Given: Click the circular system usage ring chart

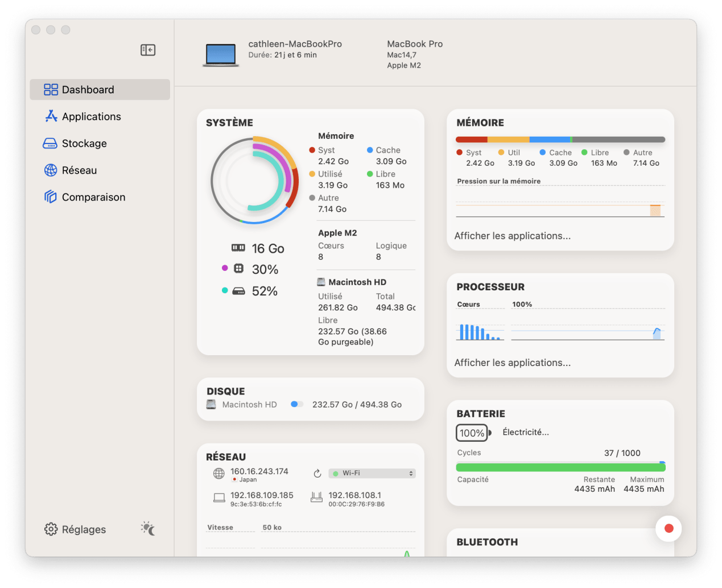Looking at the screenshot, I should click(x=254, y=180).
